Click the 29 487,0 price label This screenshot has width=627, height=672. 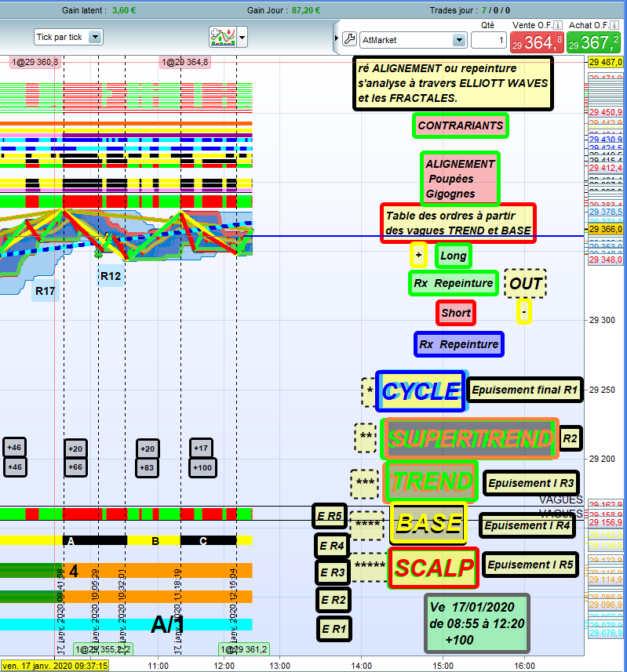tap(605, 62)
